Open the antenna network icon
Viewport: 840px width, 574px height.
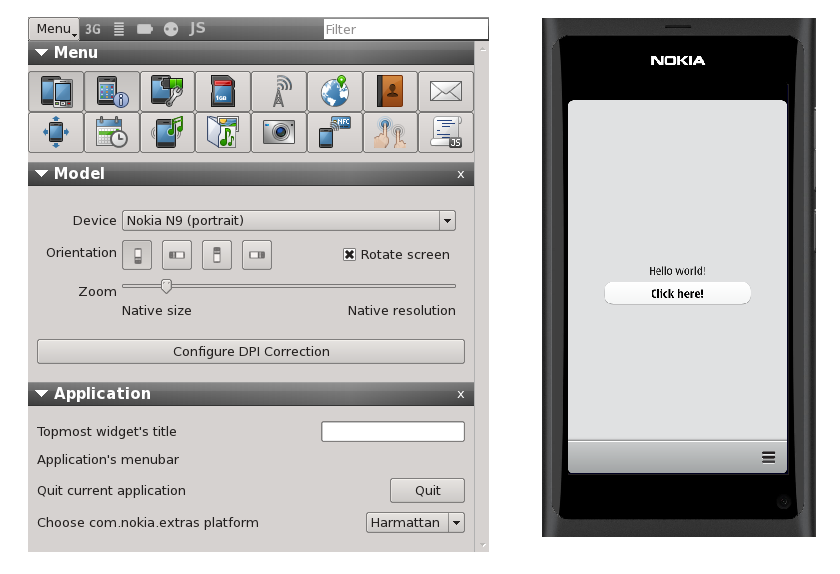tap(279, 92)
